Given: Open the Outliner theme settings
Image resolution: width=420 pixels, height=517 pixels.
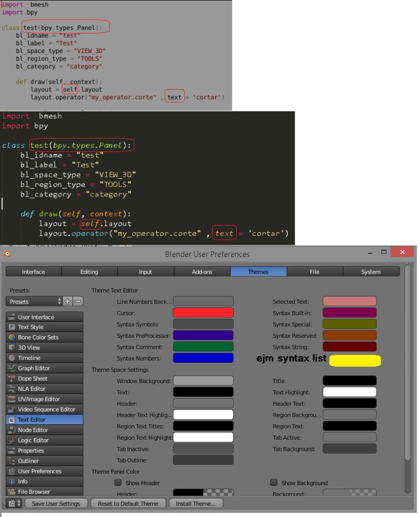Looking at the screenshot, I should [x=44, y=461].
